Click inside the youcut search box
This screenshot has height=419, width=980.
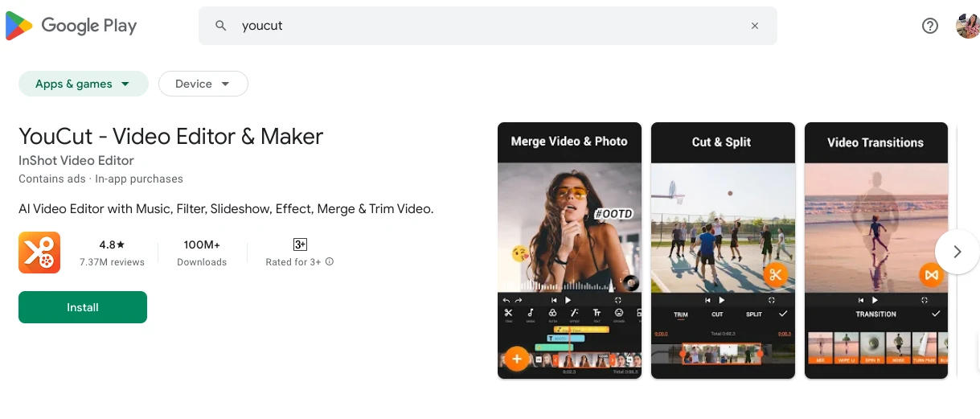[x=488, y=26]
